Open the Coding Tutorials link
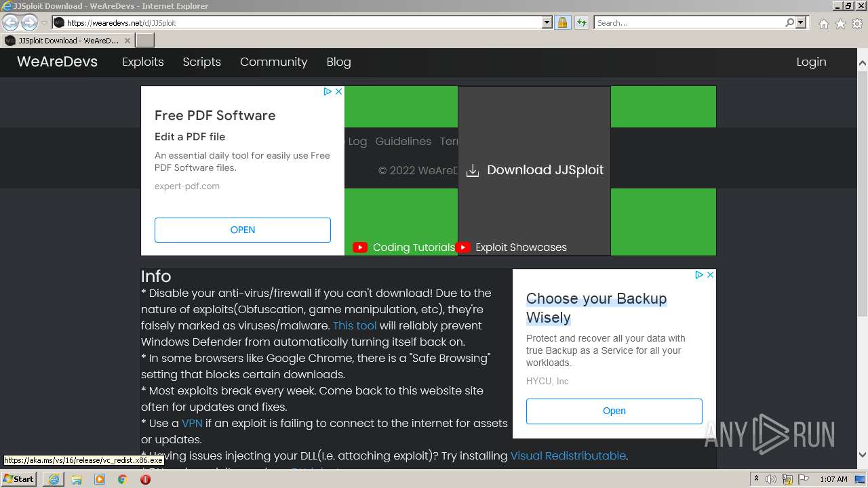This screenshot has height=488, width=868. 414,247
